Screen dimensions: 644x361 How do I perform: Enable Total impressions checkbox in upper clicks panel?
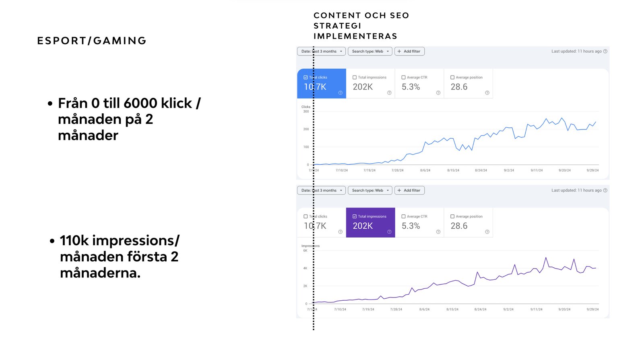pyautogui.click(x=355, y=78)
